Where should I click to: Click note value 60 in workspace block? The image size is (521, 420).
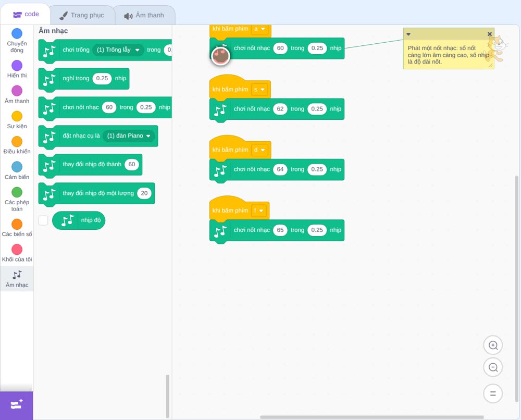pyautogui.click(x=280, y=48)
